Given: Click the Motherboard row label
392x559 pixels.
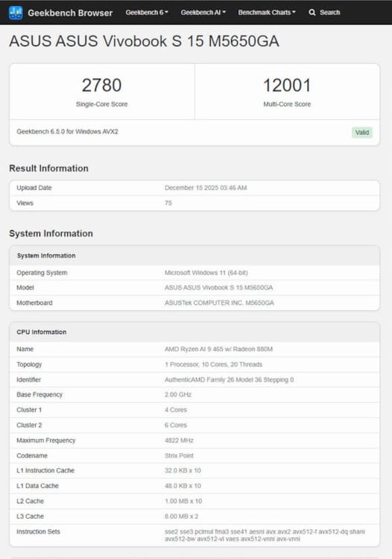Looking at the screenshot, I should [34, 303].
